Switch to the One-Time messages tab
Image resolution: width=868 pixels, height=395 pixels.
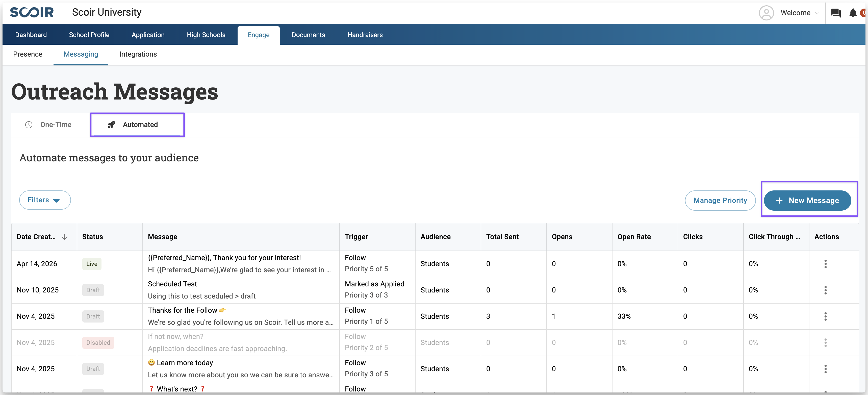pyautogui.click(x=48, y=125)
